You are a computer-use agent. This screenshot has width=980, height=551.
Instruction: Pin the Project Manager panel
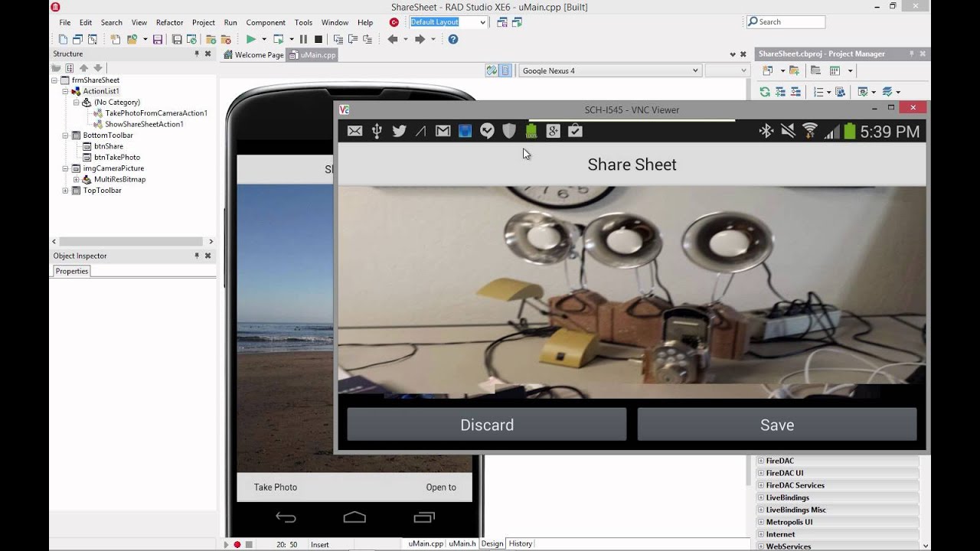[911, 54]
